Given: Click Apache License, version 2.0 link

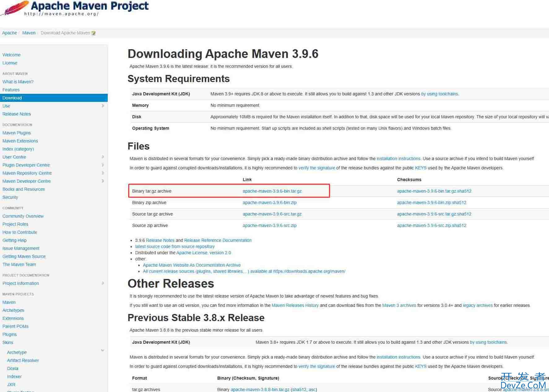Looking at the screenshot, I should click(203, 253).
